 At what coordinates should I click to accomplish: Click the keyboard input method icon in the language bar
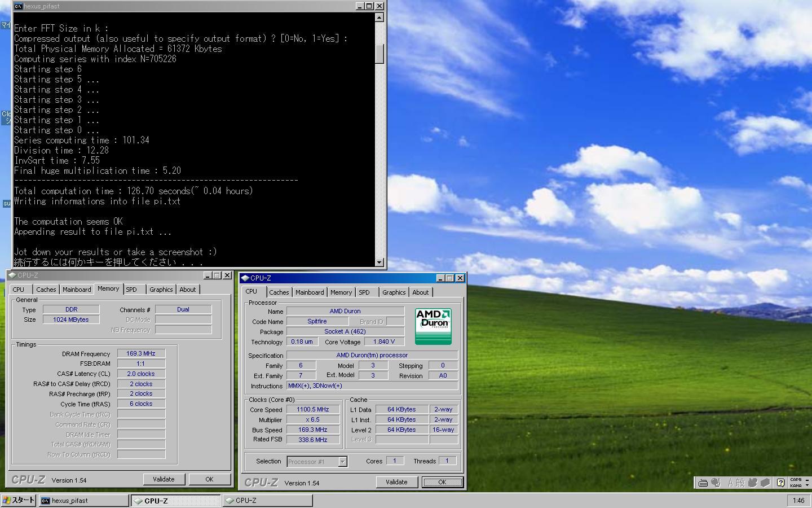703,483
